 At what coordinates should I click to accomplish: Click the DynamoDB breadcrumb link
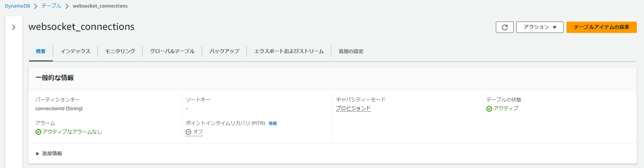[x=17, y=6]
